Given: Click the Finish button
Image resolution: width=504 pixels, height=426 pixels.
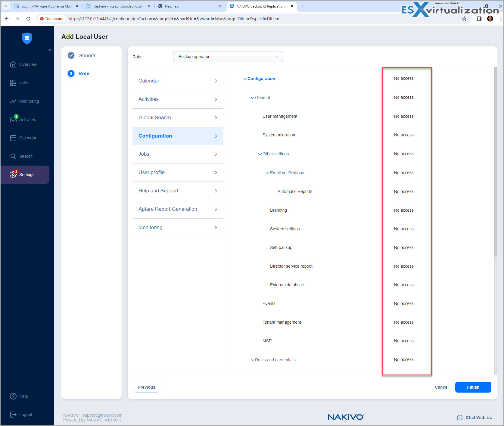Looking at the screenshot, I should pyautogui.click(x=473, y=387).
